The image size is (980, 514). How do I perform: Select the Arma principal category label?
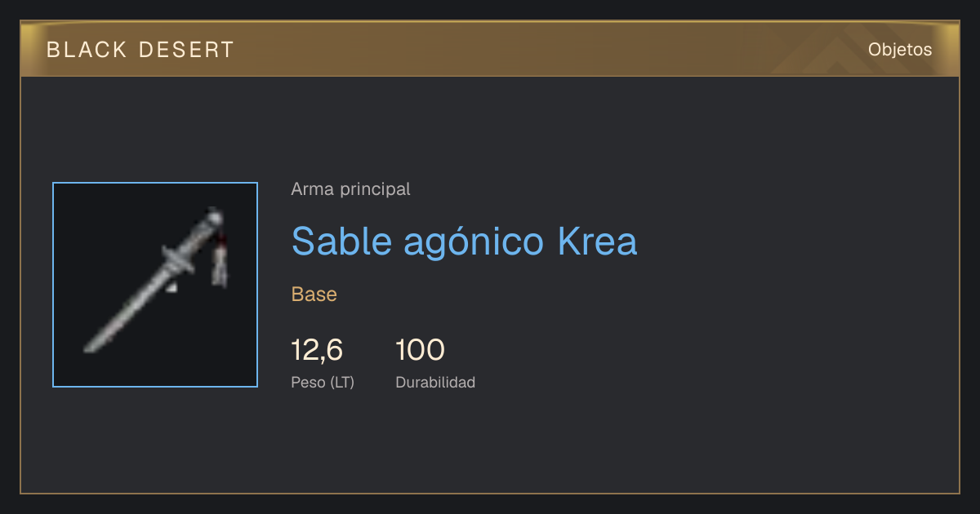350,189
